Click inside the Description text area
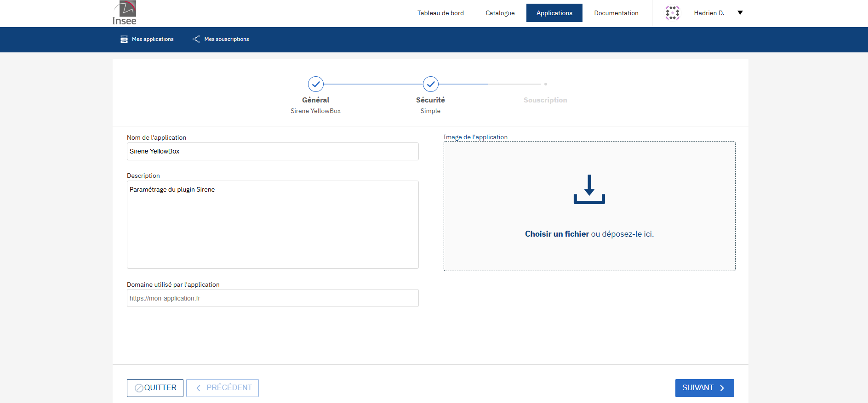 click(273, 225)
